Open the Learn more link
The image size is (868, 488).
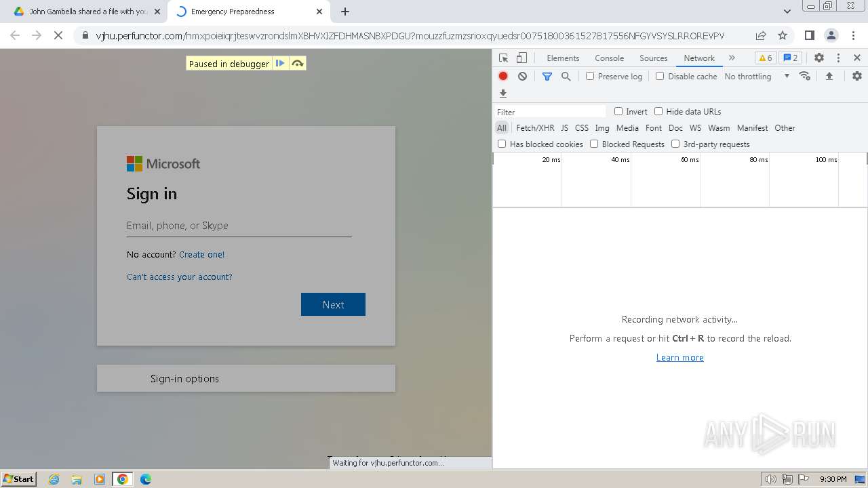coord(679,357)
